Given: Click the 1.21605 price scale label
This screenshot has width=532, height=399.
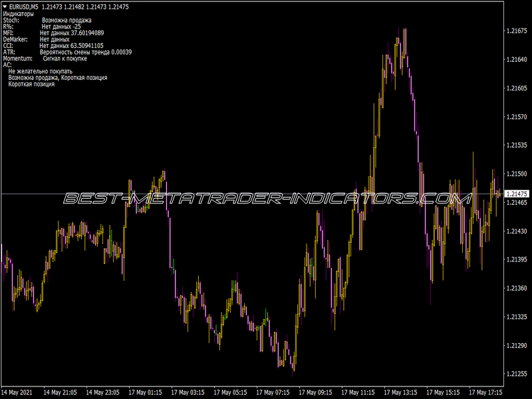Looking at the screenshot, I should tap(517, 88).
